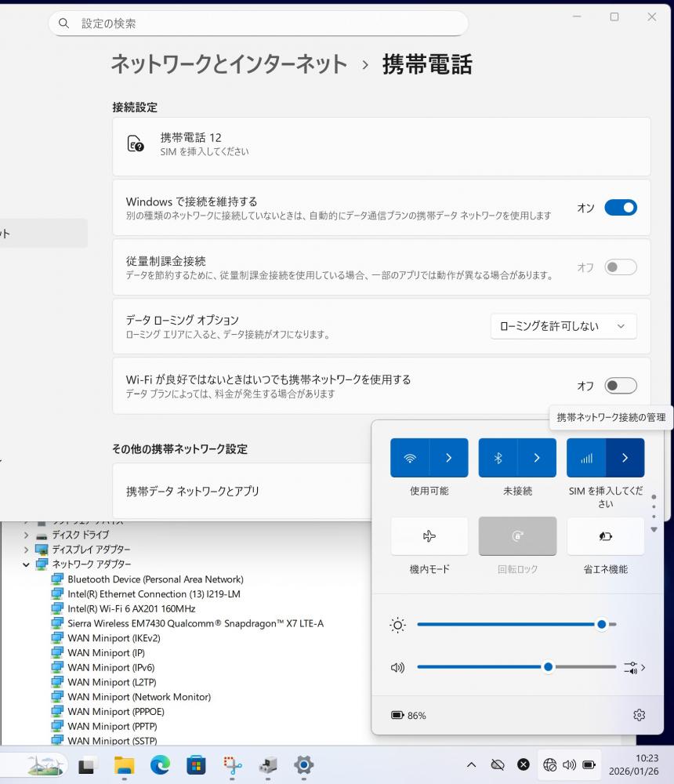
Task: Click the brightness slider track
Action: [x=509, y=625]
